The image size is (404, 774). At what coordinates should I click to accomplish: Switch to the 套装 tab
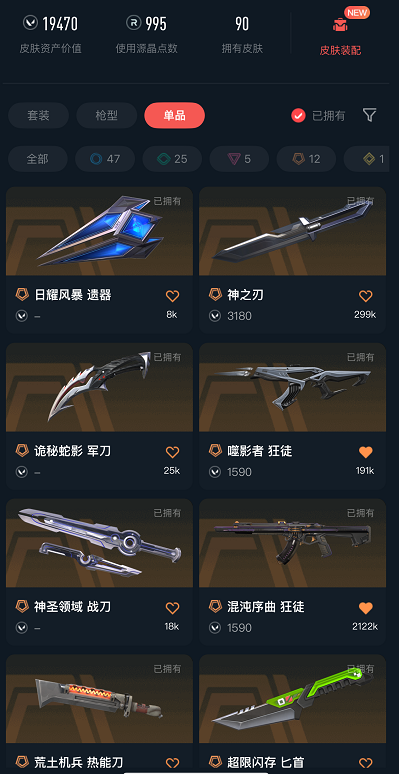coord(38,116)
